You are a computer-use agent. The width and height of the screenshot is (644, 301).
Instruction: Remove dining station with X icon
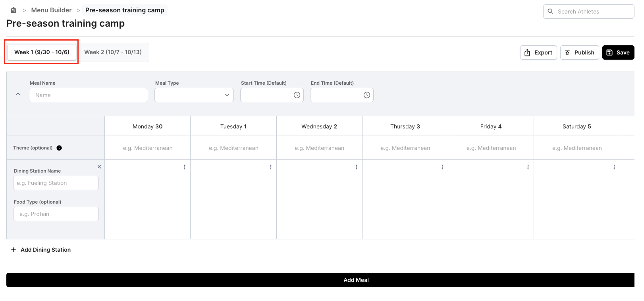(99, 167)
